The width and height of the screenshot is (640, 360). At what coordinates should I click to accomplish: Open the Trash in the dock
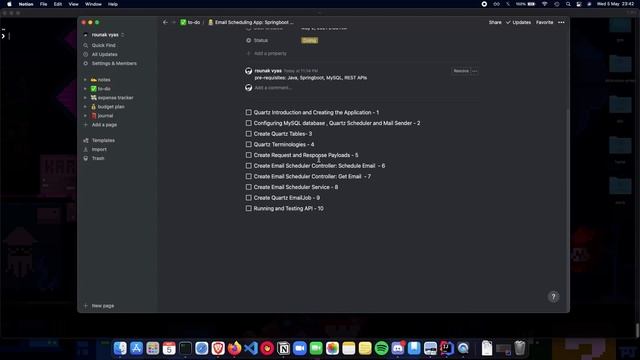tap(520, 348)
